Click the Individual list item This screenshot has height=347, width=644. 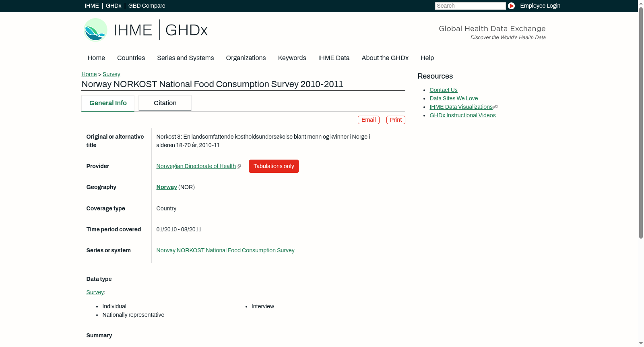[x=114, y=306]
